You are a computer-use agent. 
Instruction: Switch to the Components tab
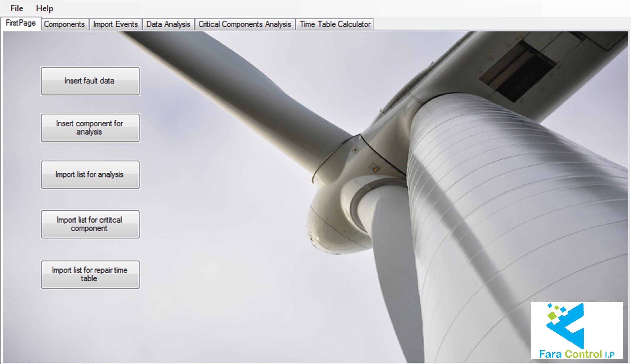pyautogui.click(x=64, y=24)
